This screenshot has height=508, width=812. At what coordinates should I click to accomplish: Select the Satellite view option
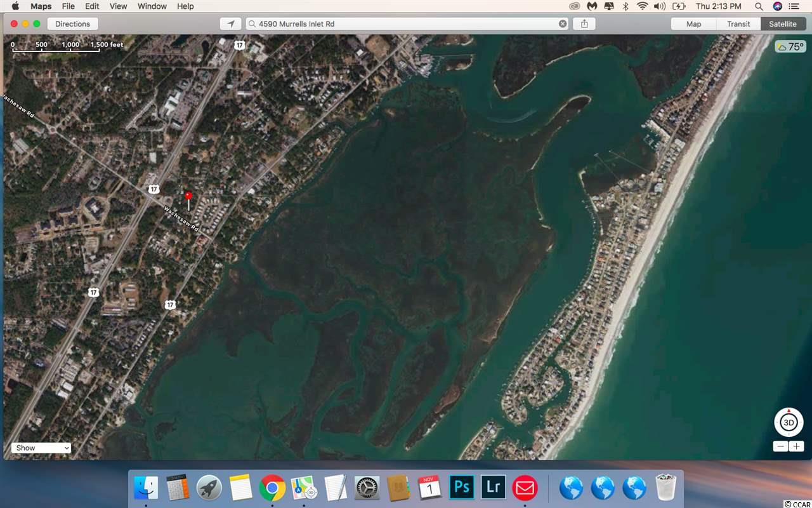point(782,23)
